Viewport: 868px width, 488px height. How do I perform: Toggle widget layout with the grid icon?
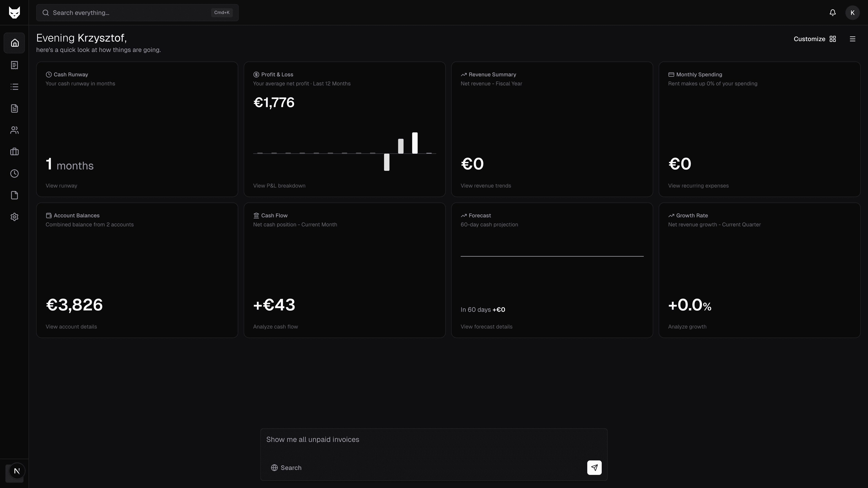coord(833,39)
